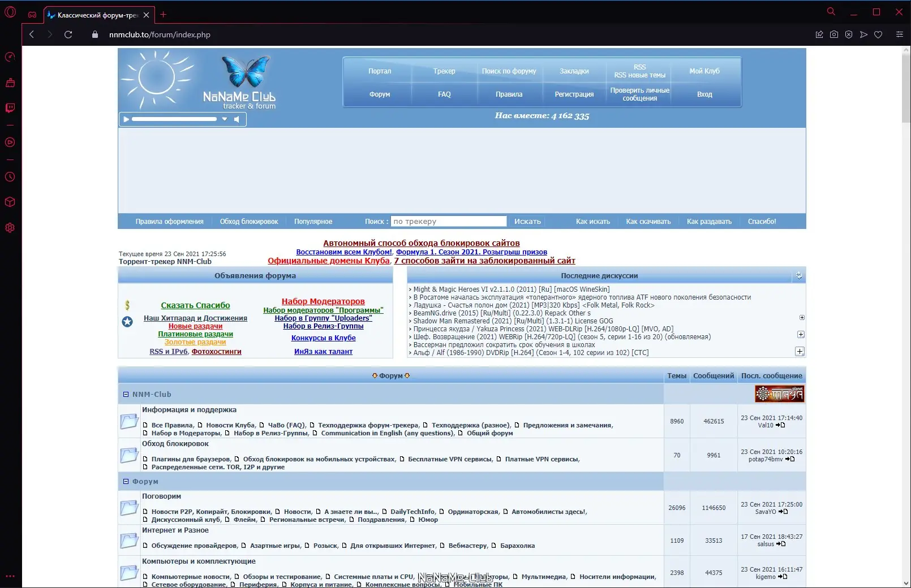Open the sidebar three-dot setup menu
The height and width of the screenshot is (588, 911).
tap(10, 577)
